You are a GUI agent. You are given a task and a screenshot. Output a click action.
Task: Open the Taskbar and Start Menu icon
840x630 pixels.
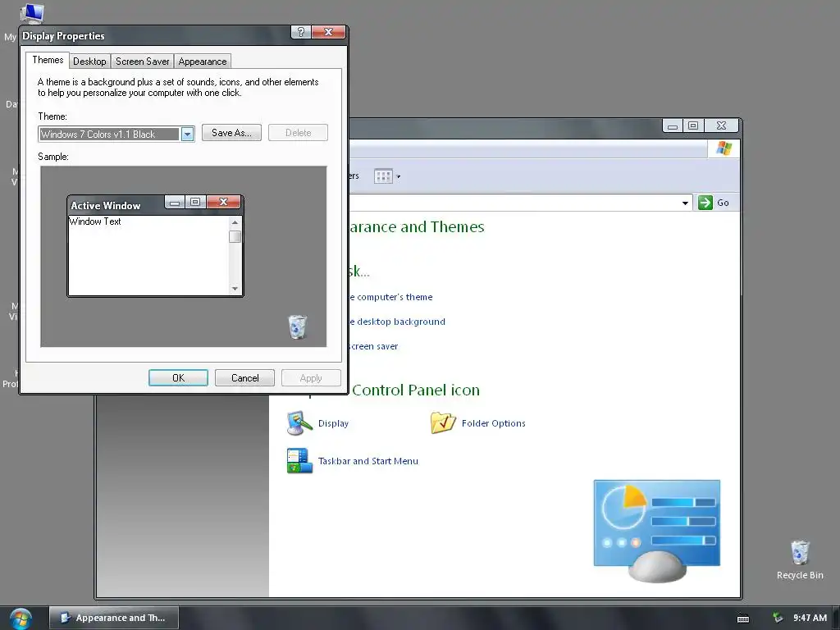pyautogui.click(x=299, y=461)
